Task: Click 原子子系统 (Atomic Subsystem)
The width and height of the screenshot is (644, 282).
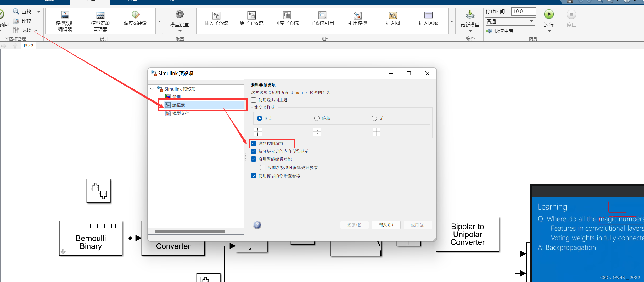Action: (251, 18)
